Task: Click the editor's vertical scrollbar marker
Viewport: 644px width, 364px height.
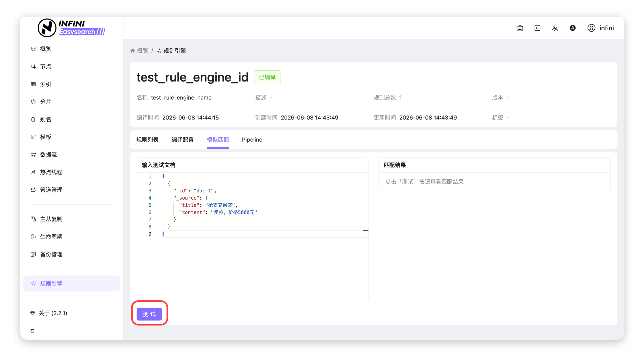Action: pyautogui.click(x=365, y=230)
